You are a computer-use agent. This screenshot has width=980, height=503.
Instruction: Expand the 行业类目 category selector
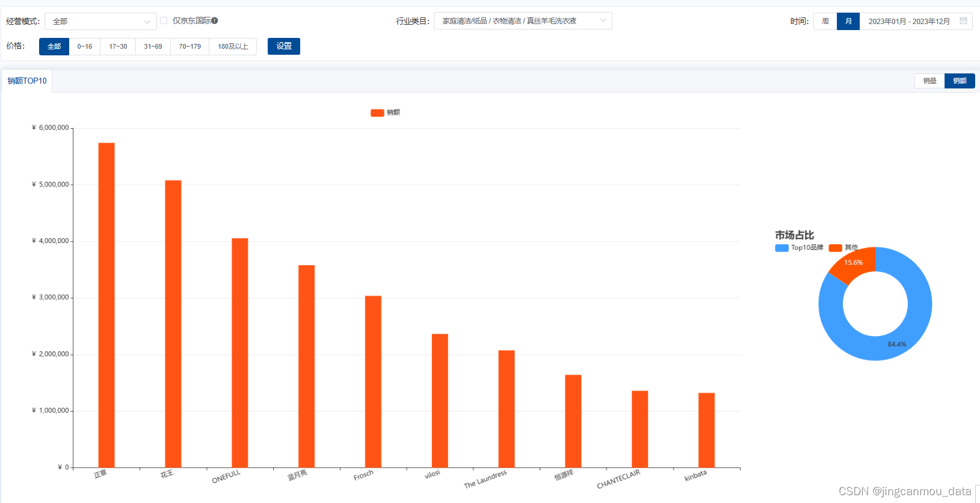pyautogui.click(x=523, y=21)
